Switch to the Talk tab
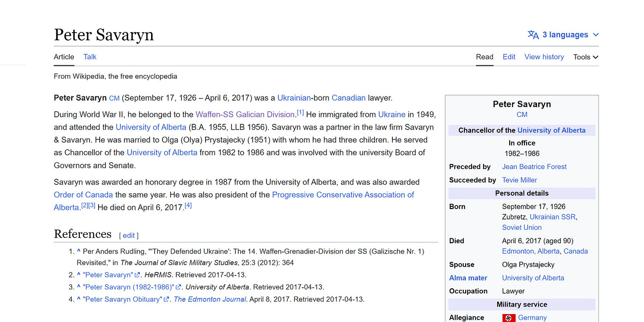 (x=90, y=57)
